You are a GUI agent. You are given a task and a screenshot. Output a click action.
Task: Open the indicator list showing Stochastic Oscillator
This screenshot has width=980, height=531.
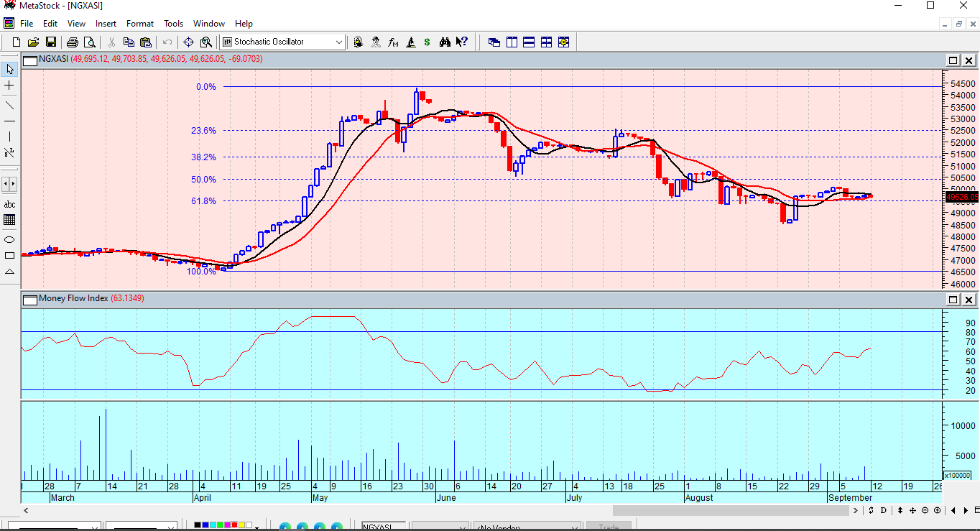click(x=282, y=42)
